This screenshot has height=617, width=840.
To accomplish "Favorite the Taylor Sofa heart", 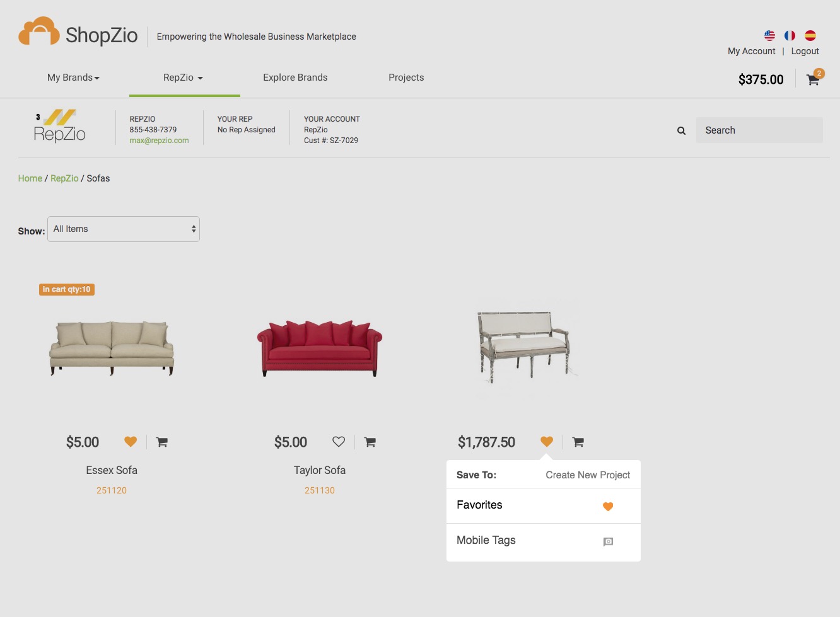I will 339,442.
